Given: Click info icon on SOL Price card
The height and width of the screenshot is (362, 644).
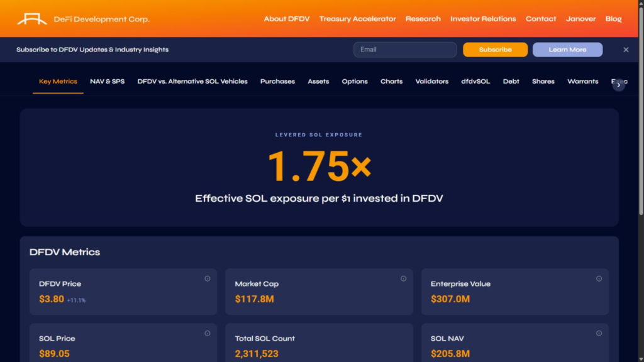Looking at the screenshot, I should (208, 333).
